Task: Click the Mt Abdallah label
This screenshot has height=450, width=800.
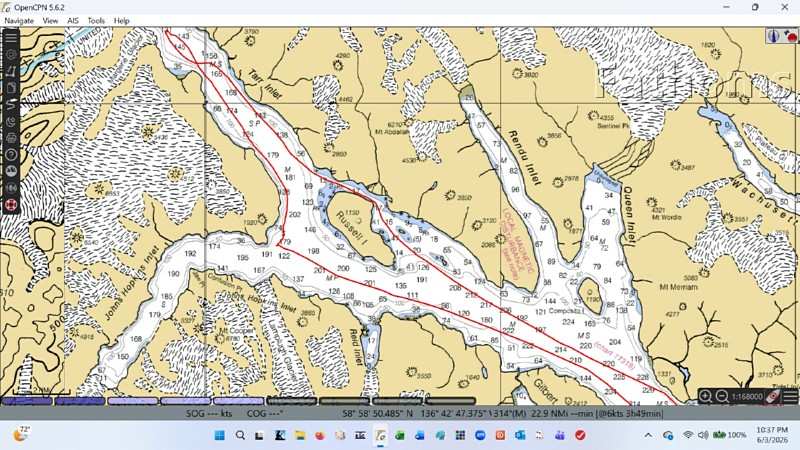Action: pos(392,132)
